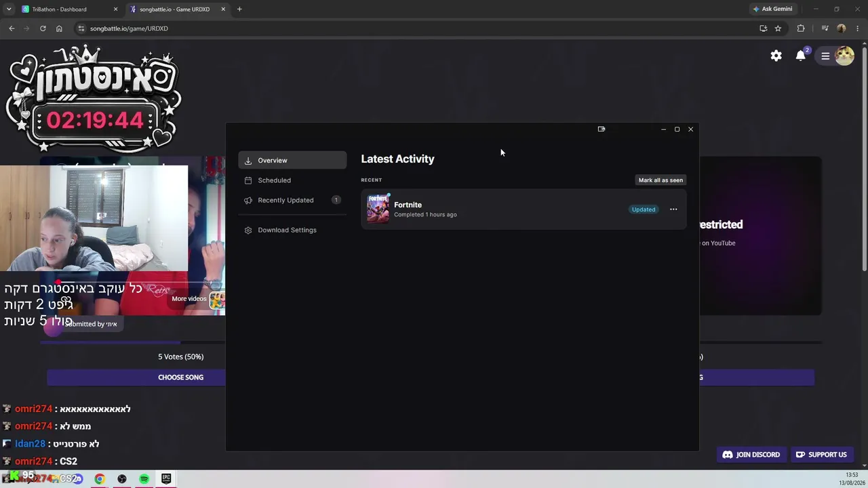The width and height of the screenshot is (868, 488).
Task: Maximize the Epic launcher window
Action: [x=677, y=129]
